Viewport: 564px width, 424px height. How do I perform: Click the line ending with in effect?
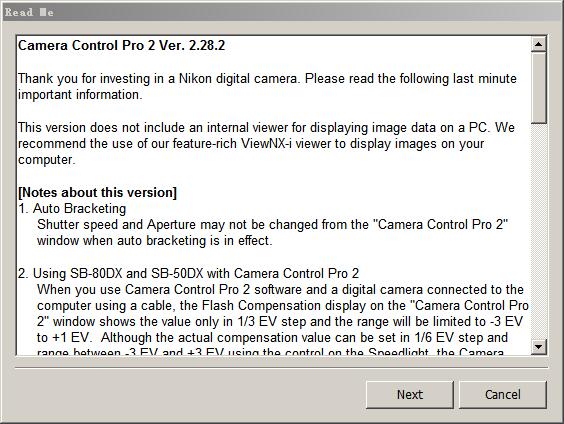(x=155, y=241)
